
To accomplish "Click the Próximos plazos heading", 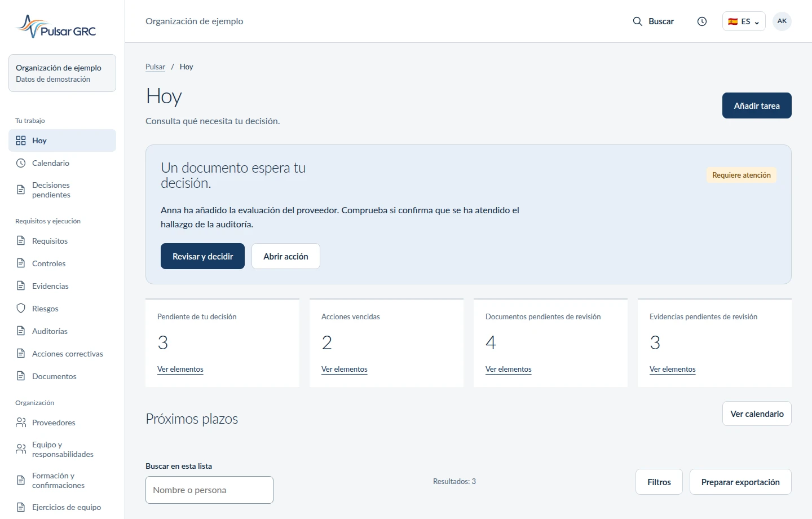I will pyautogui.click(x=192, y=419).
